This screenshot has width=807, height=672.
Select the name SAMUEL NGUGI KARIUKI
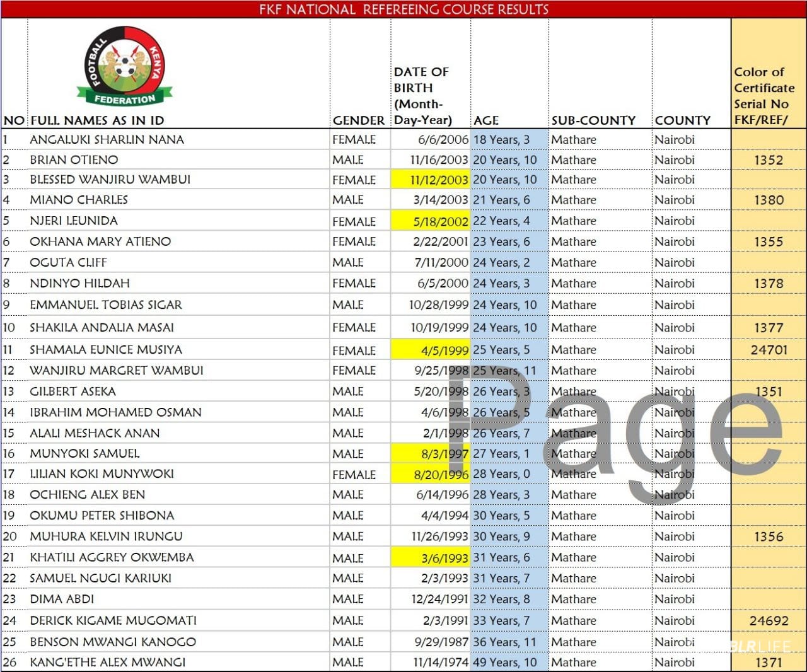point(101,578)
